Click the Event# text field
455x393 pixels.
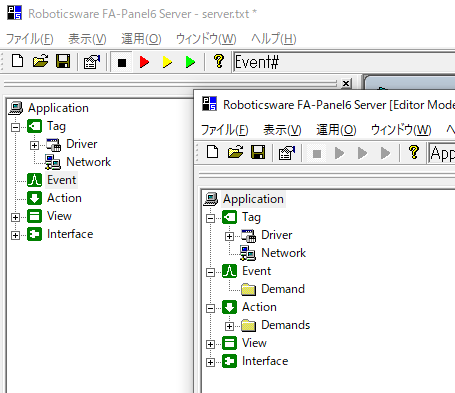coord(344,62)
